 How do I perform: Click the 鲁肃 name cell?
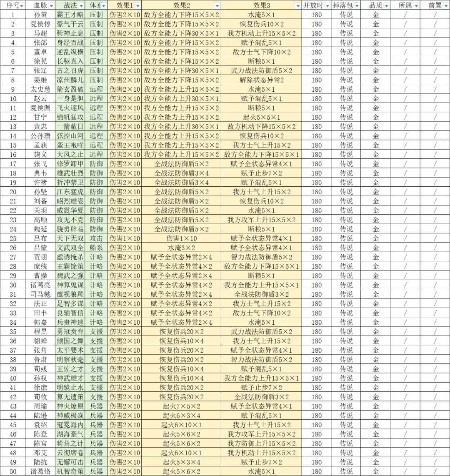tap(40, 359)
